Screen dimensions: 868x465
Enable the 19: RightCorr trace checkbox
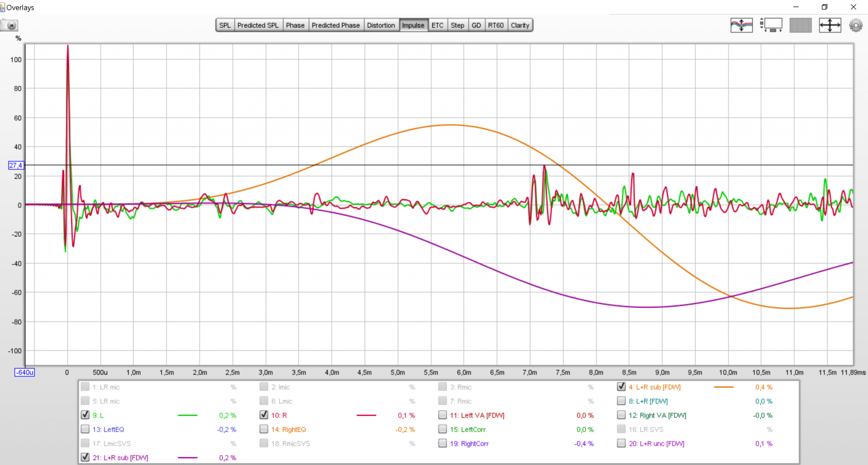tap(443, 443)
